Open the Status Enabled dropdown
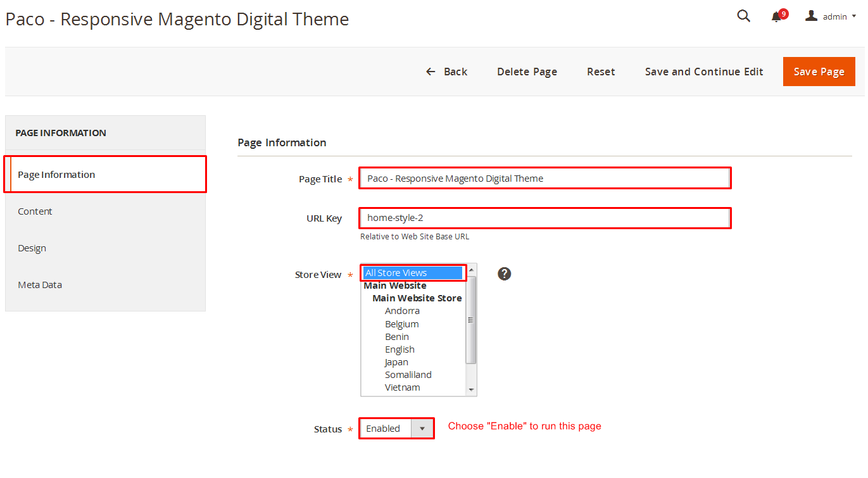This screenshot has width=868, height=478. point(397,429)
